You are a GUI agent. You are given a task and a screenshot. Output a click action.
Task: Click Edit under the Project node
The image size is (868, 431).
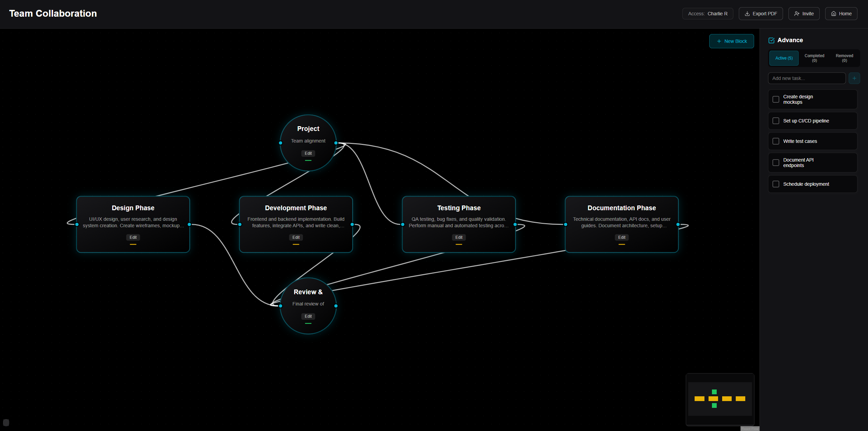pyautogui.click(x=308, y=153)
